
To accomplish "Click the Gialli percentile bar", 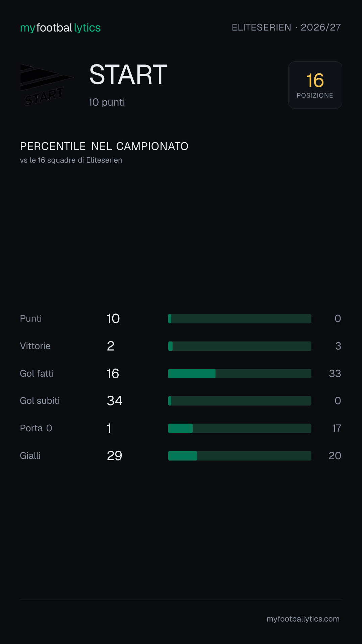I will [240, 456].
